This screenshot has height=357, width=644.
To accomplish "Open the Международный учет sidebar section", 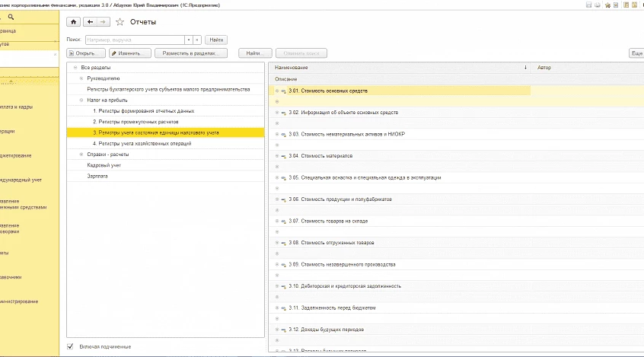I will [21, 180].
